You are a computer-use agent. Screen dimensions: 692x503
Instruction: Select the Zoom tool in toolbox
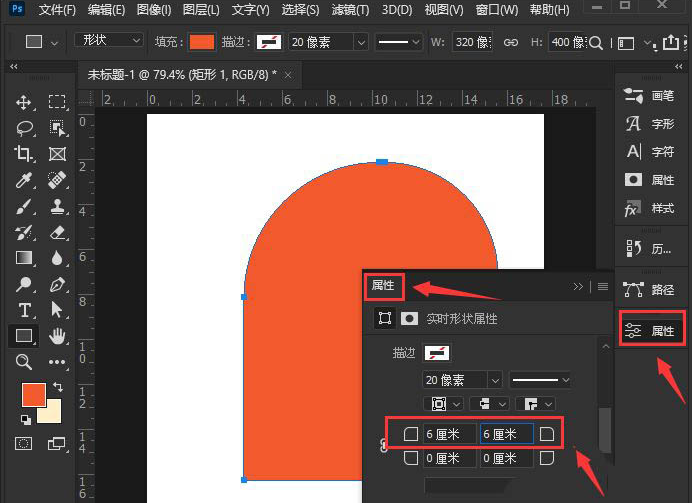tap(24, 361)
